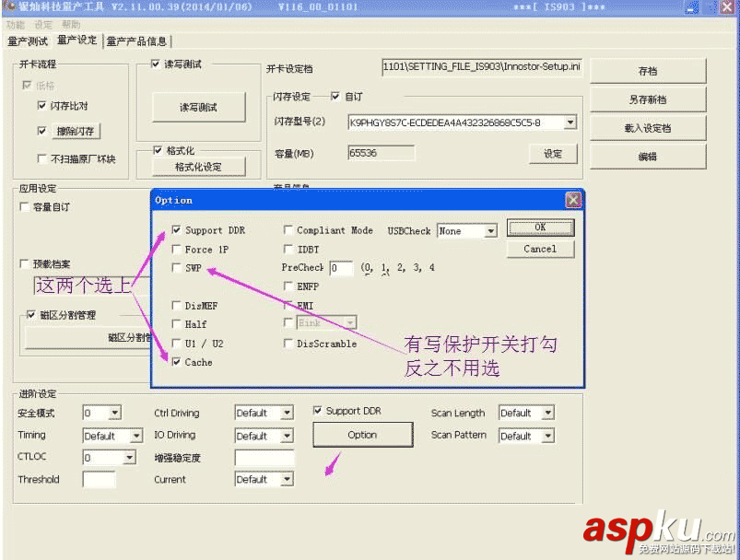Open the Scan Pattern dropdown
The width and height of the screenshot is (740, 560).
pyautogui.click(x=547, y=436)
